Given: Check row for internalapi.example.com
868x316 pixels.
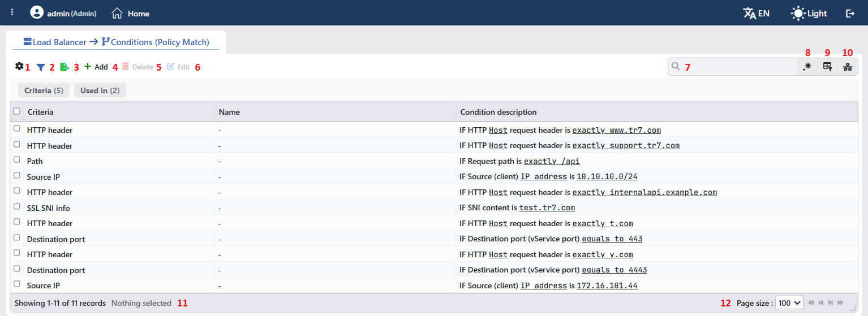Looking at the screenshot, I should point(17,191).
